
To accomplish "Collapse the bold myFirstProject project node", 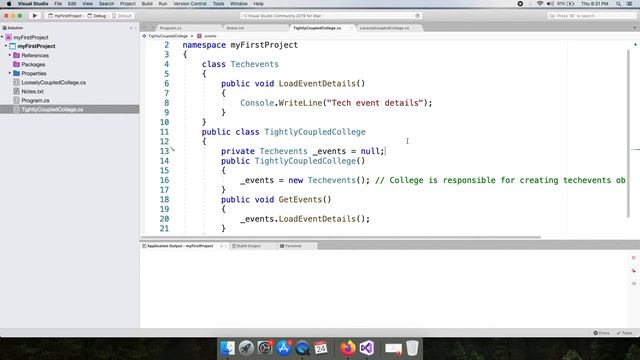I will coord(6,46).
